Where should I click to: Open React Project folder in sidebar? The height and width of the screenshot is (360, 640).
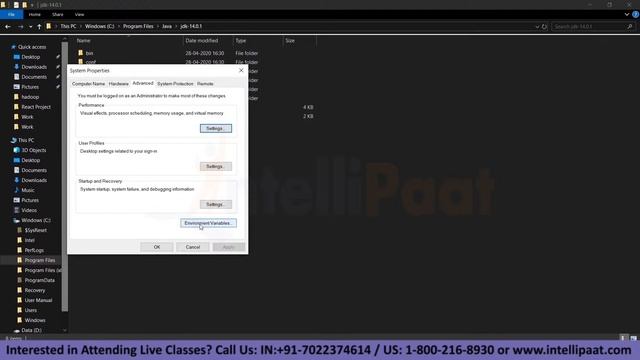point(36,107)
